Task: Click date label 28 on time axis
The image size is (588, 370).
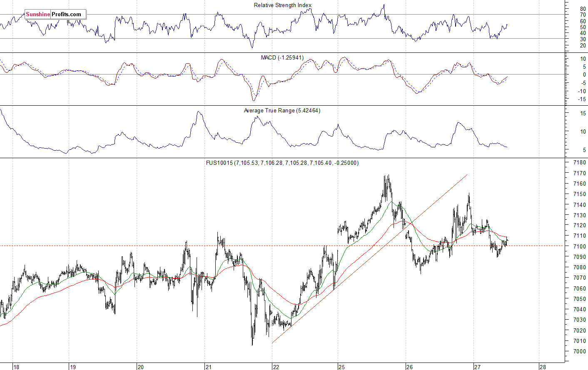Action: tap(542, 367)
